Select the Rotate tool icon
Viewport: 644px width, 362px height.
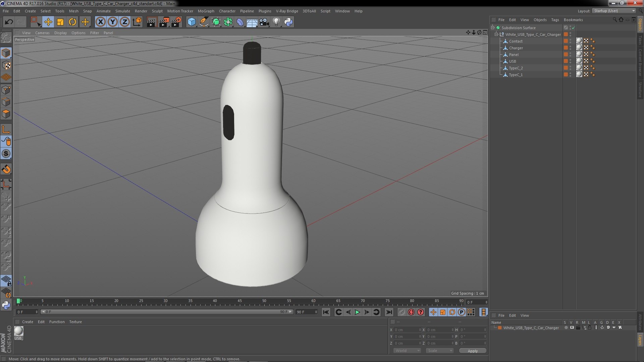(x=72, y=22)
